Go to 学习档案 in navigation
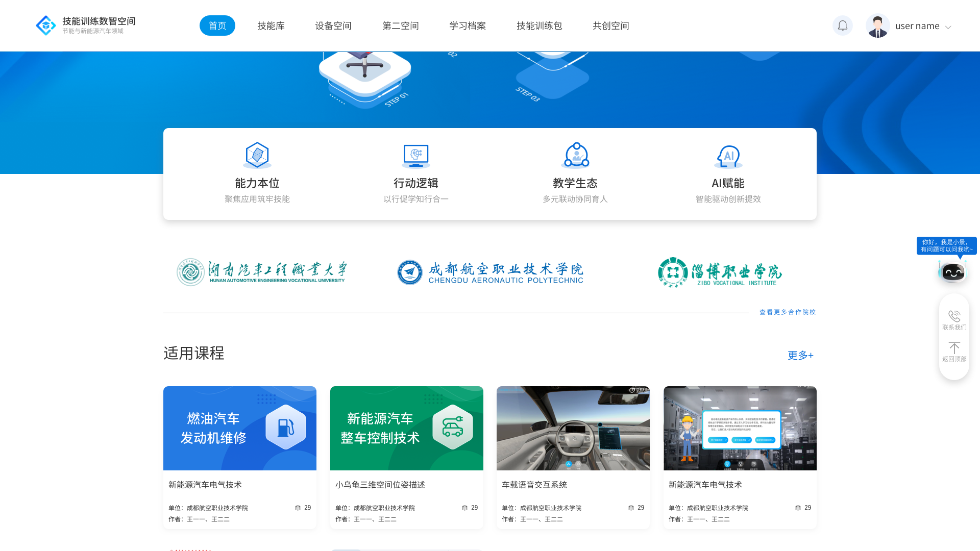 [468, 26]
